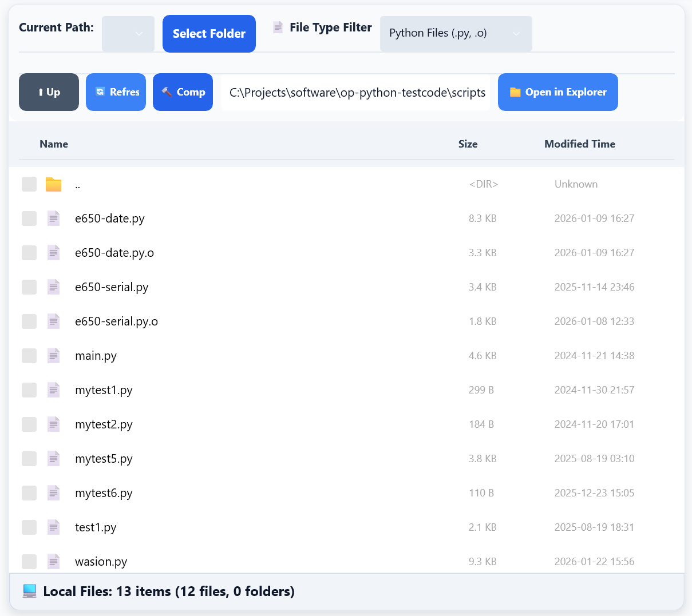Viewport: 692px width, 616px height.
Task: Sort files by clicking the Size column header
Action: [x=468, y=144]
